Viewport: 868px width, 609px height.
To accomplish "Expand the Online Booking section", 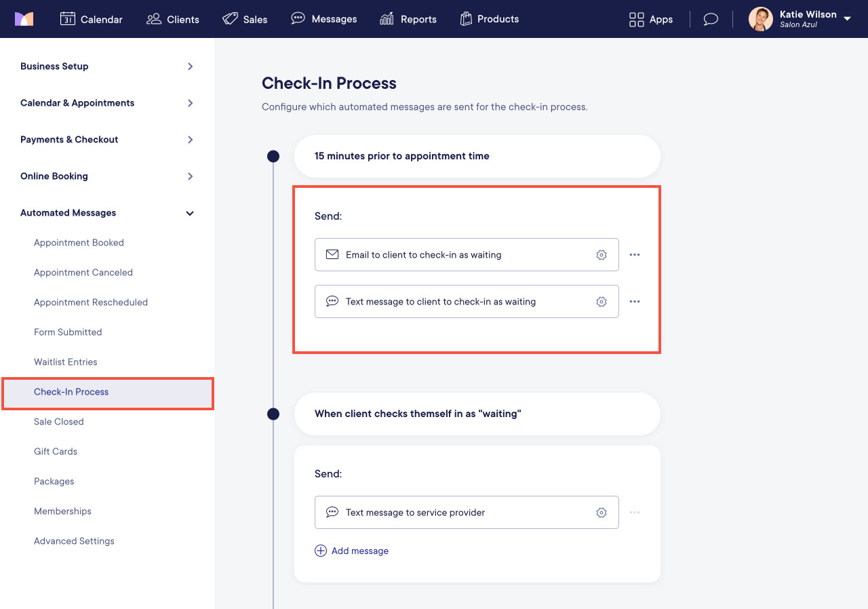I will [x=107, y=176].
